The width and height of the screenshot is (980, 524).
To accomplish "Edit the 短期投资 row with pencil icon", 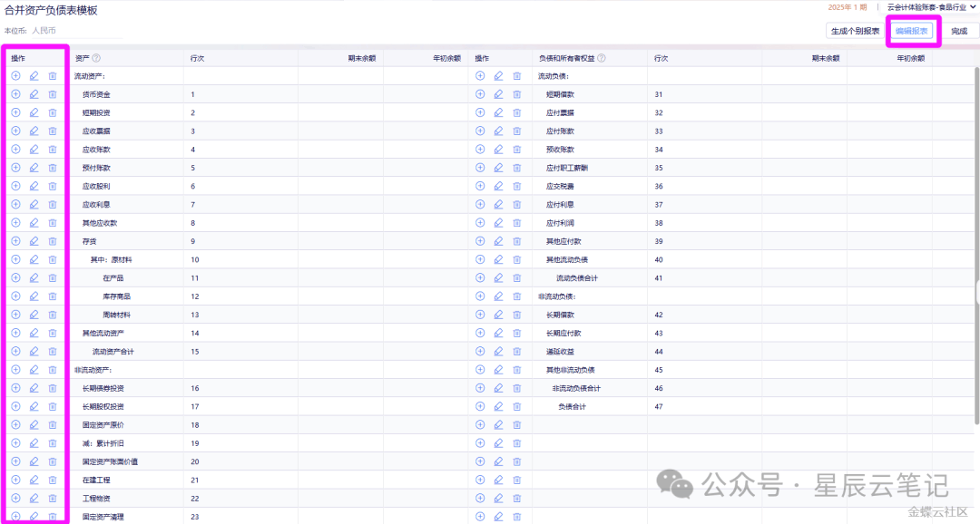I will [34, 112].
